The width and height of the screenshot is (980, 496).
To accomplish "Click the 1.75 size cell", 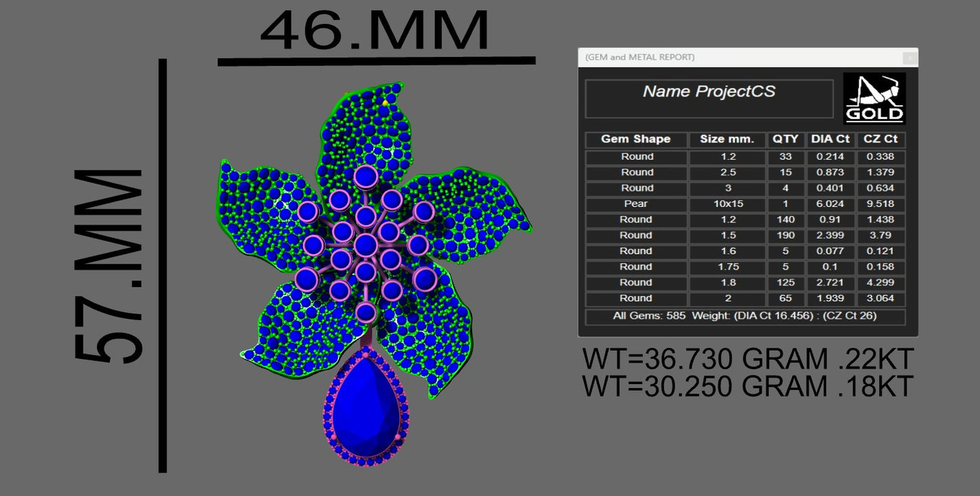I will click(727, 267).
